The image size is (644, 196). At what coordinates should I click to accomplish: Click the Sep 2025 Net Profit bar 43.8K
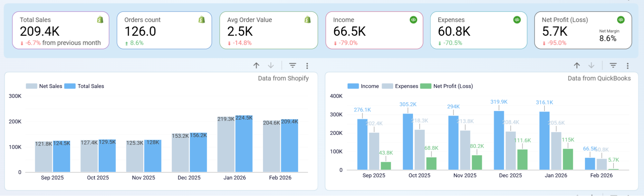(386, 166)
